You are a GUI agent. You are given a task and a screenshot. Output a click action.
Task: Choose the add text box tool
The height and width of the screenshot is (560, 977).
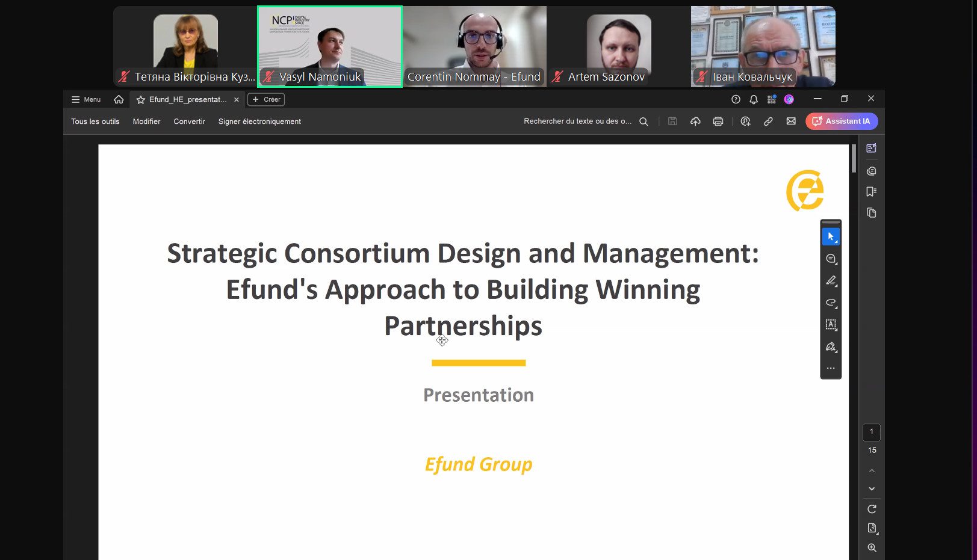click(831, 325)
